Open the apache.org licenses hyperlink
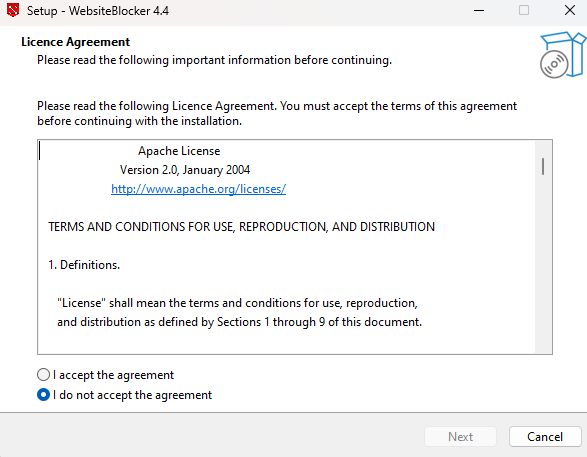Viewport: 587px width, 457px height. (198, 189)
